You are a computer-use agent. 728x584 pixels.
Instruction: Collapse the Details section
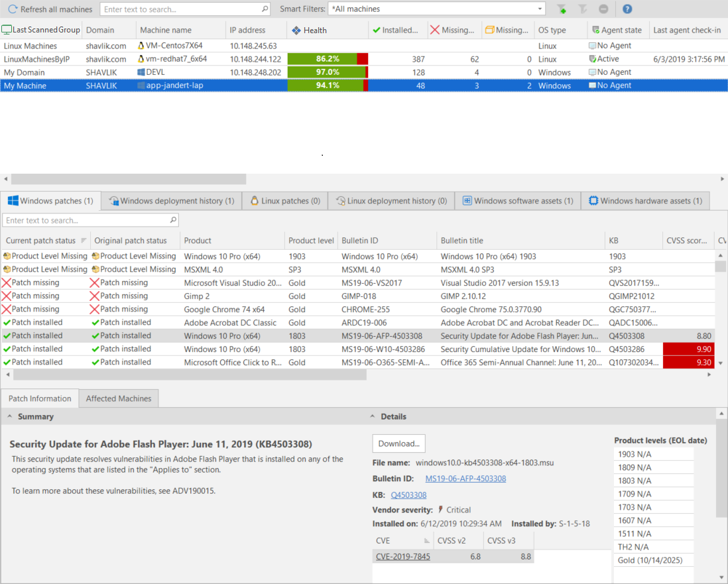pos(373,416)
